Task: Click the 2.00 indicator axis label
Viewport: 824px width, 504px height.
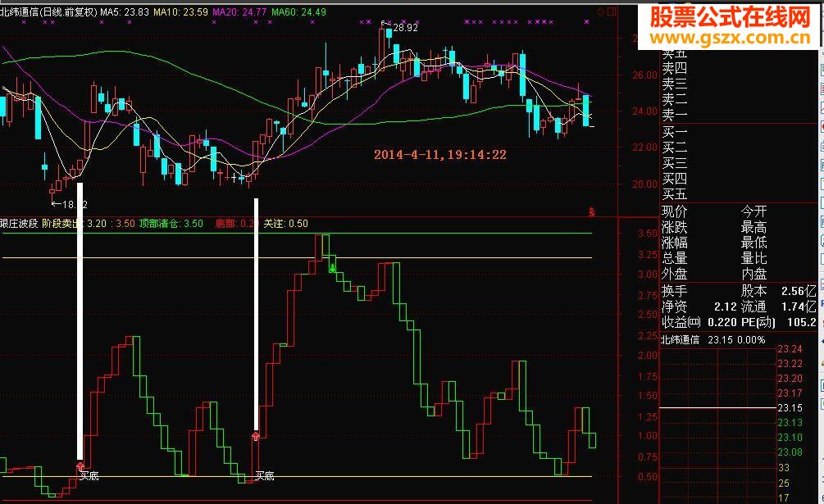Action: [648, 356]
